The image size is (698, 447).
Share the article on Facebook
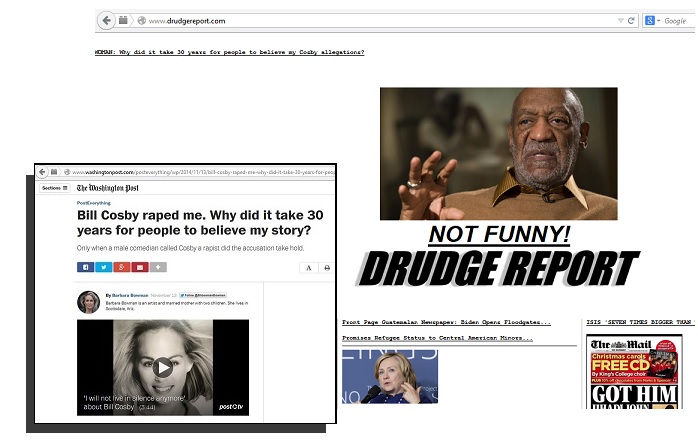[x=85, y=267]
